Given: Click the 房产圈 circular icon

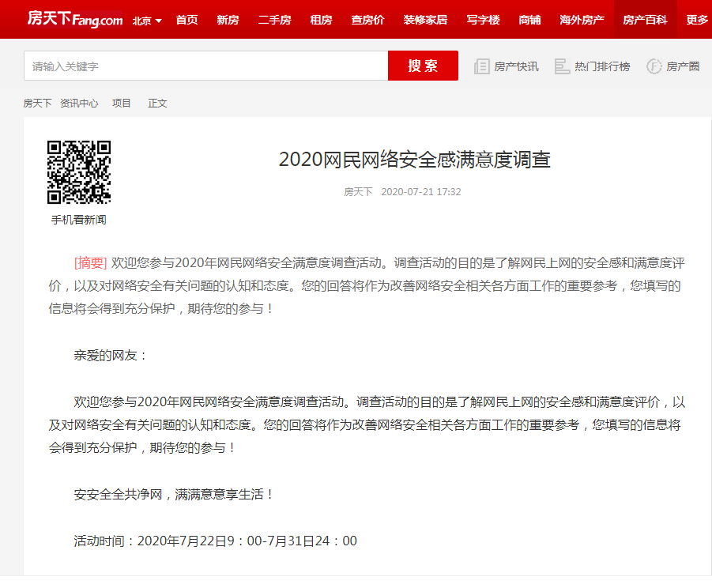Looking at the screenshot, I should tap(654, 66).
